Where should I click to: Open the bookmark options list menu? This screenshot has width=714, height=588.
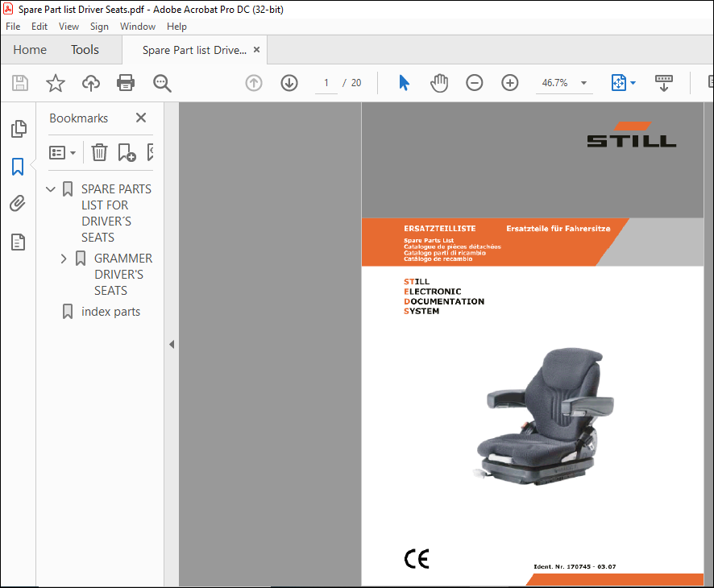click(x=62, y=152)
